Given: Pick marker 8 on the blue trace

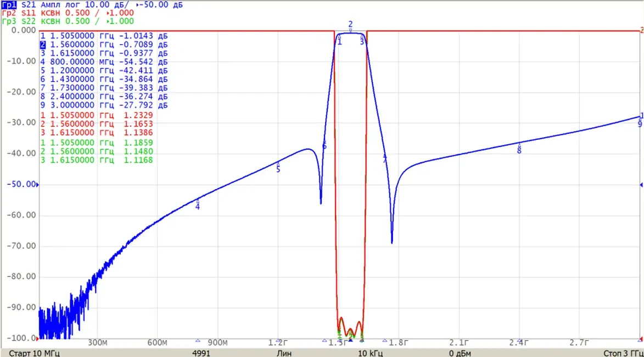Looking at the screenshot, I should click(x=519, y=148).
